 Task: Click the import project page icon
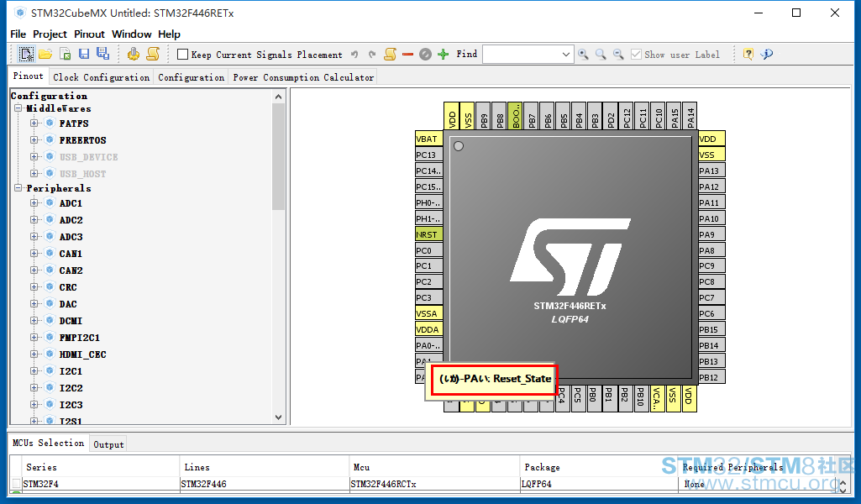coord(66,54)
